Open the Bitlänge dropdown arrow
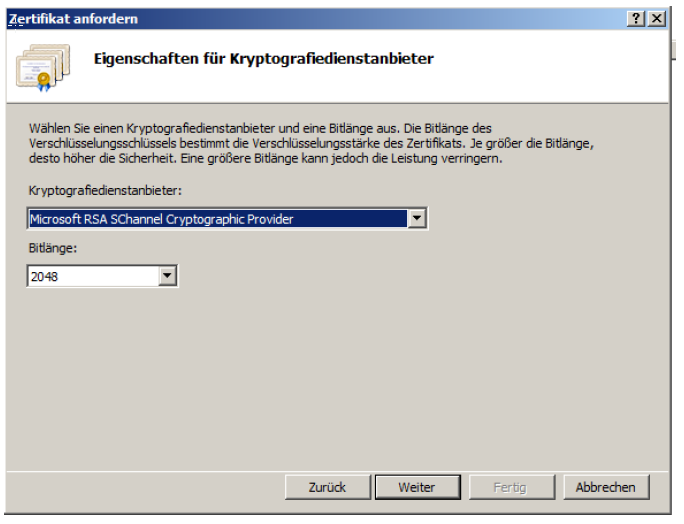The height and width of the screenshot is (524, 684). (x=167, y=276)
